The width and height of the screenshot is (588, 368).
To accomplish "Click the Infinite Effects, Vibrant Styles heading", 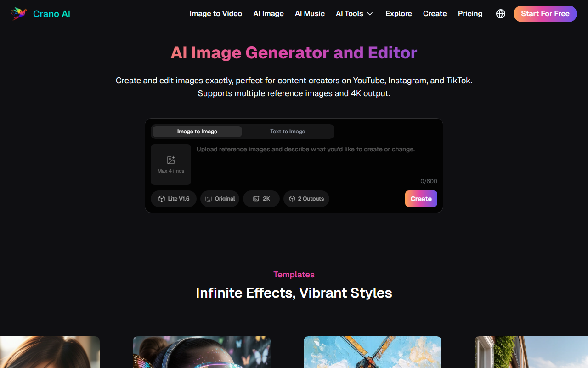I will click(x=294, y=293).
